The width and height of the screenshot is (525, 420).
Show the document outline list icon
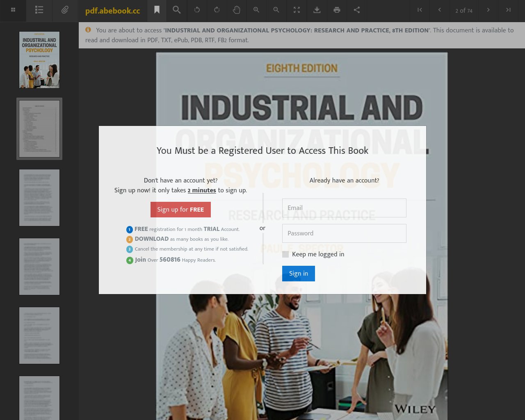tap(39, 10)
